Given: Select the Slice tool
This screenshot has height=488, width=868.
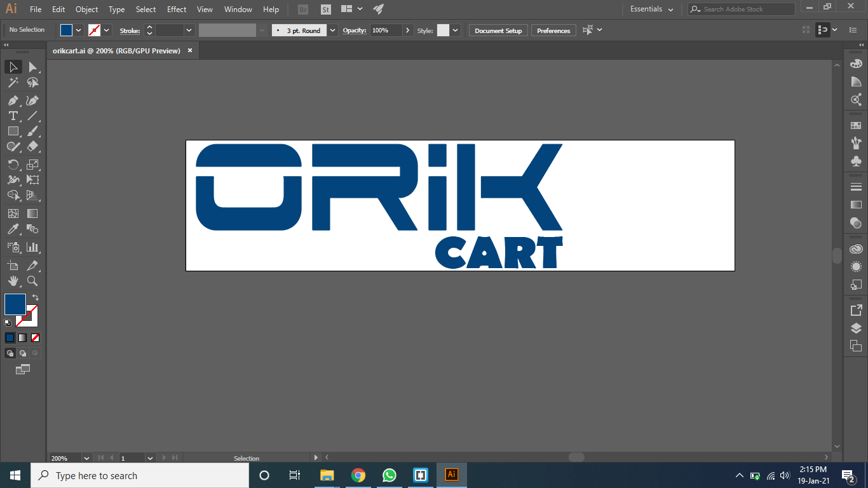Looking at the screenshot, I should [x=33, y=266].
